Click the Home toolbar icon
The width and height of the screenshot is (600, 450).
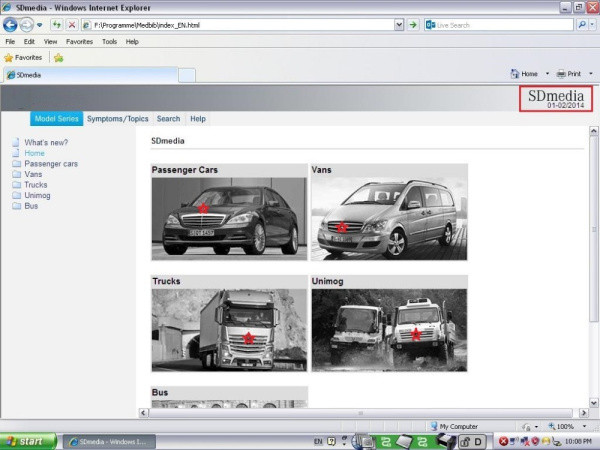[x=524, y=74]
